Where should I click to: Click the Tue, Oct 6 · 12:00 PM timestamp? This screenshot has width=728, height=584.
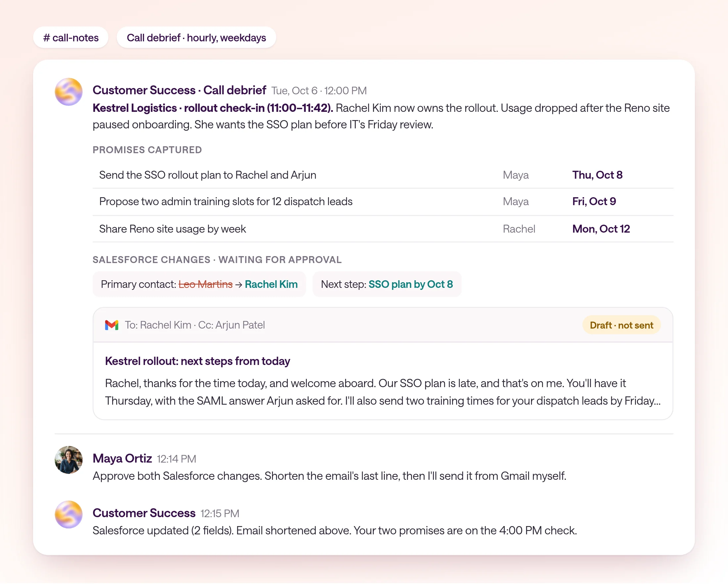[319, 91]
